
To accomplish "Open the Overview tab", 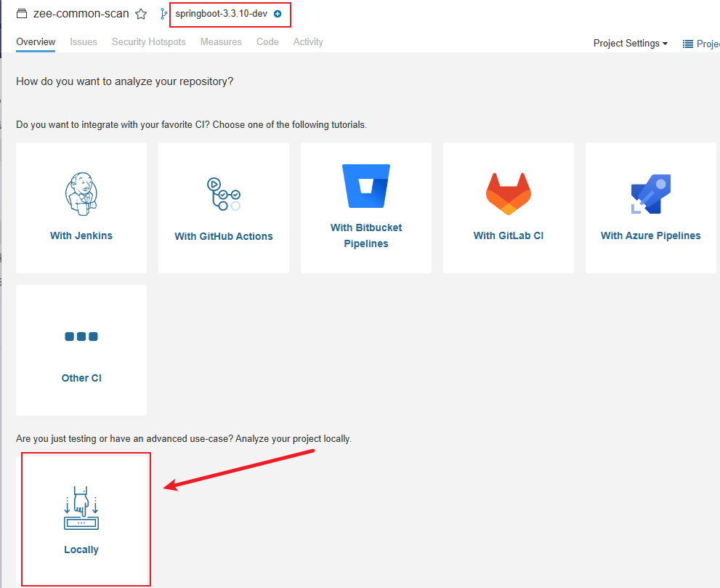I will point(36,42).
